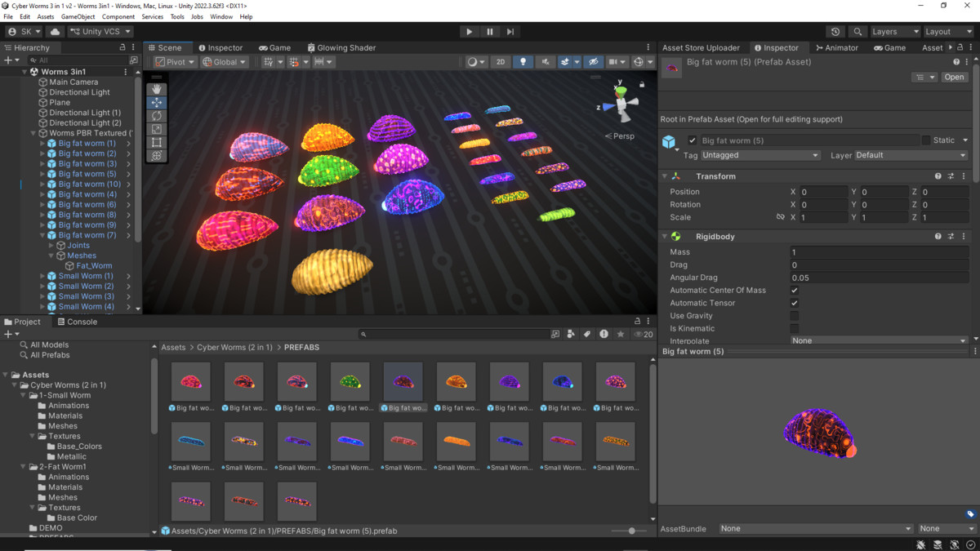Screen dimensions: 980x551
Task: Switch to the Console tab
Action: [76, 322]
